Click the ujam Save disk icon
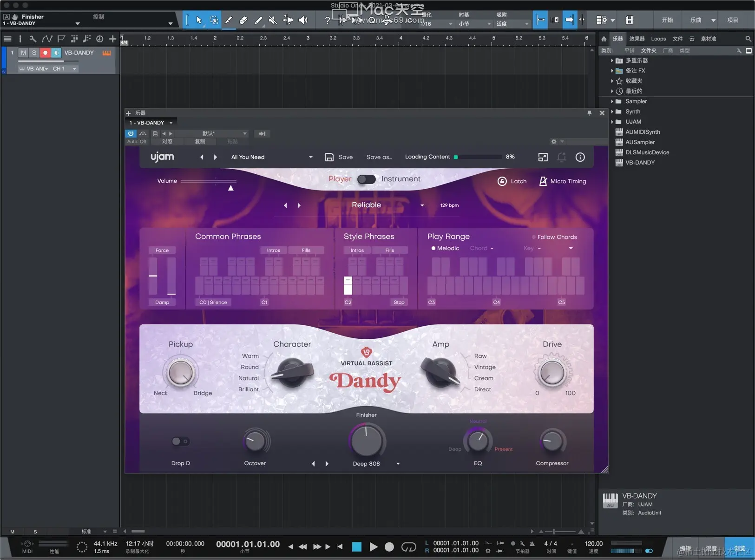This screenshot has height=560, width=755. (x=329, y=157)
